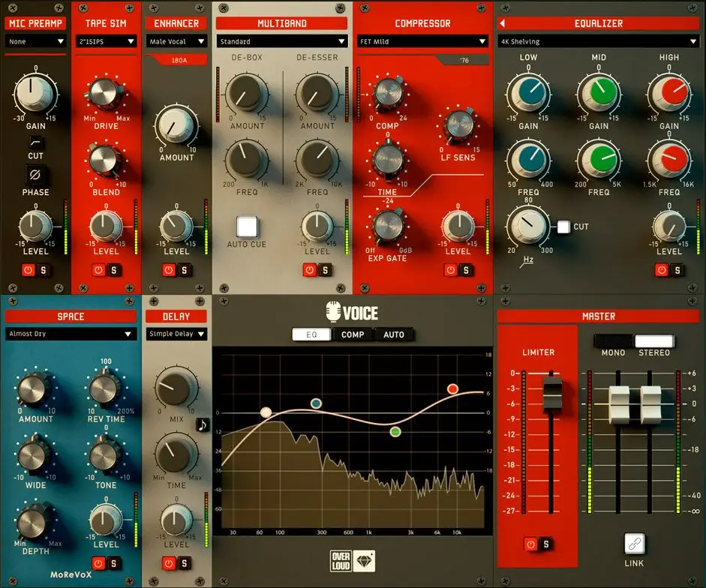Viewport: 706px width, 588px height.
Task: Solo the Tape Sim module
Action: coord(114,270)
